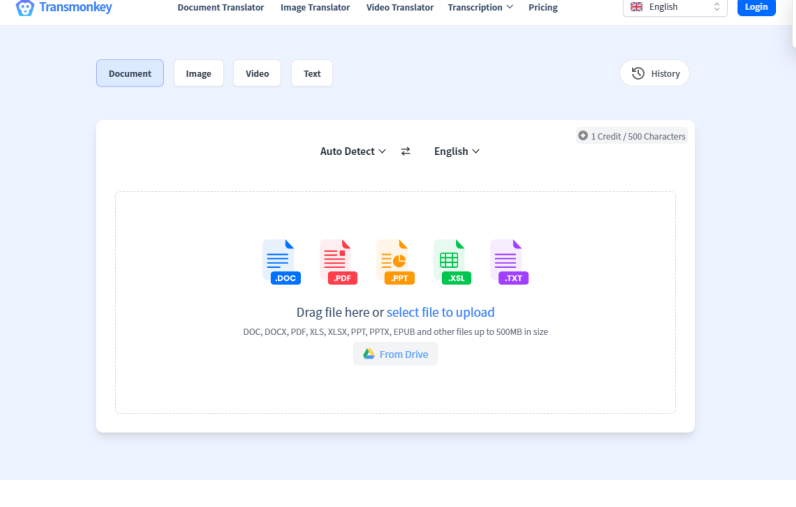Switch to the Text tab
Viewport: 796px width, 507px height.
312,74
